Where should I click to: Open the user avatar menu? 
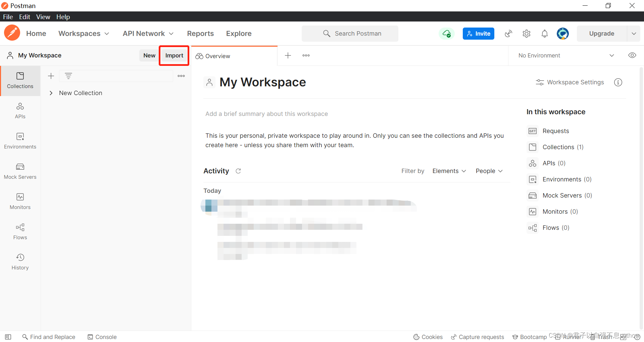point(563,34)
